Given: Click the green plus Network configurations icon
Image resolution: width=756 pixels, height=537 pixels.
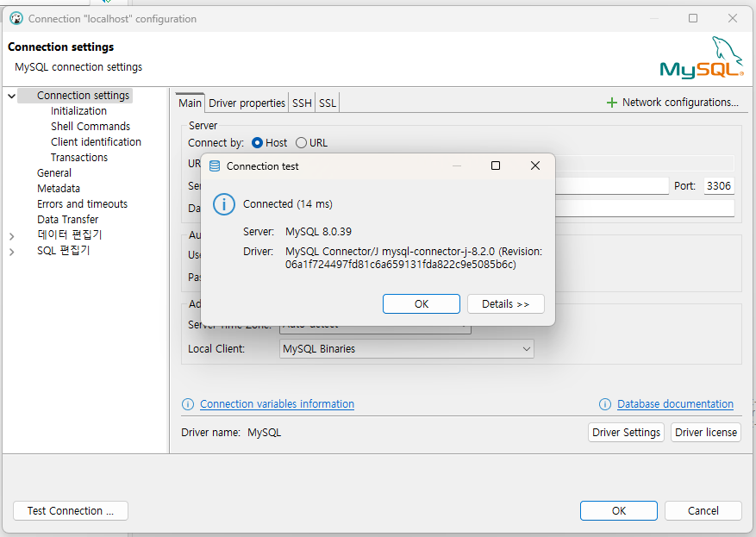Looking at the screenshot, I should pos(611,103).
